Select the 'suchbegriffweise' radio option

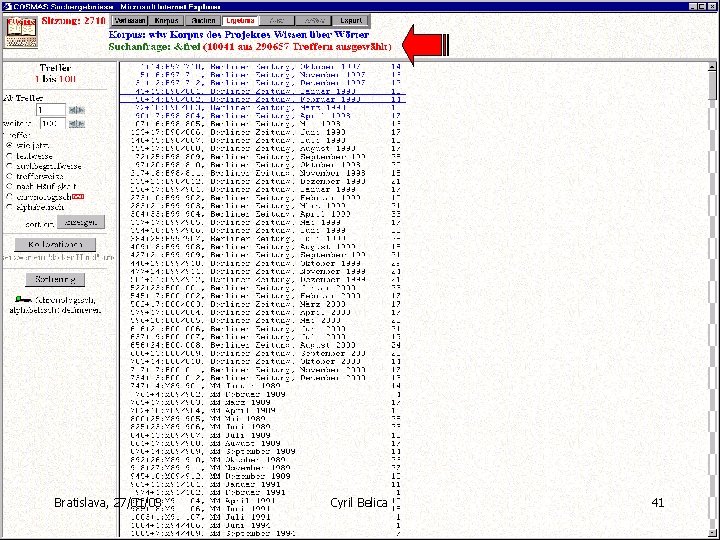pyautogui.click(x=9, y=166)
